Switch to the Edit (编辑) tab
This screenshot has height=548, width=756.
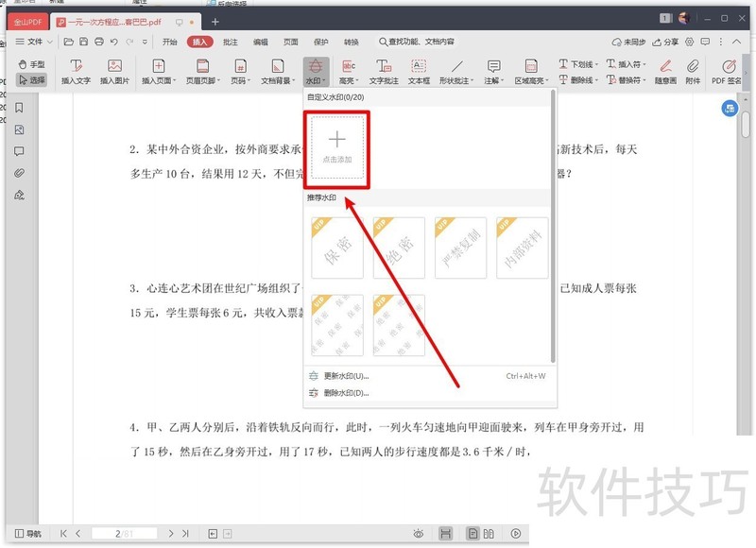tap(261, 42)
